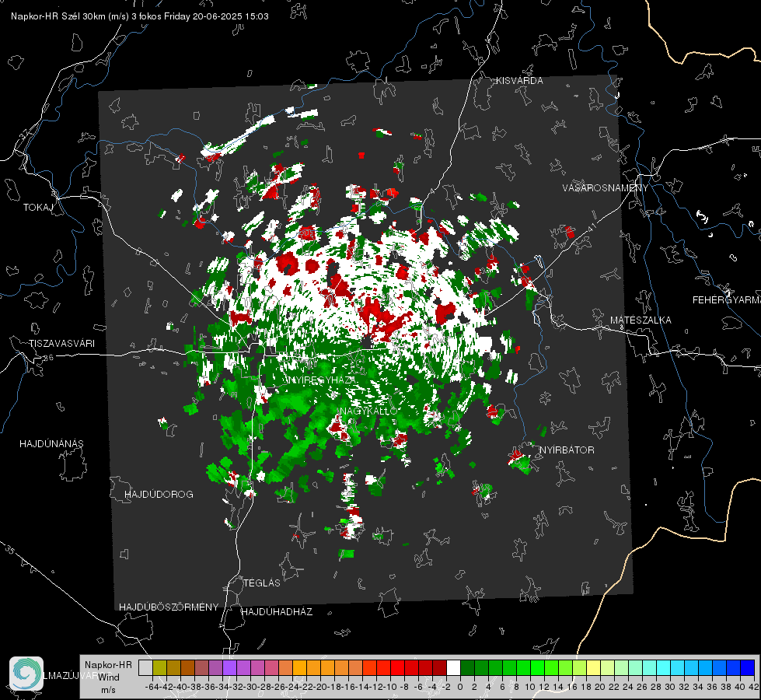Pick the dark green swatch between 0 and 2

point(467,668)
